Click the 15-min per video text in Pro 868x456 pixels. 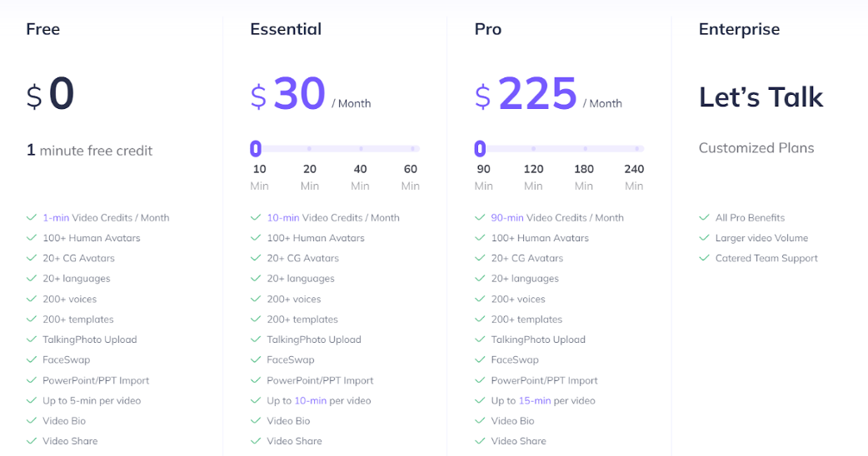(532, 401)
